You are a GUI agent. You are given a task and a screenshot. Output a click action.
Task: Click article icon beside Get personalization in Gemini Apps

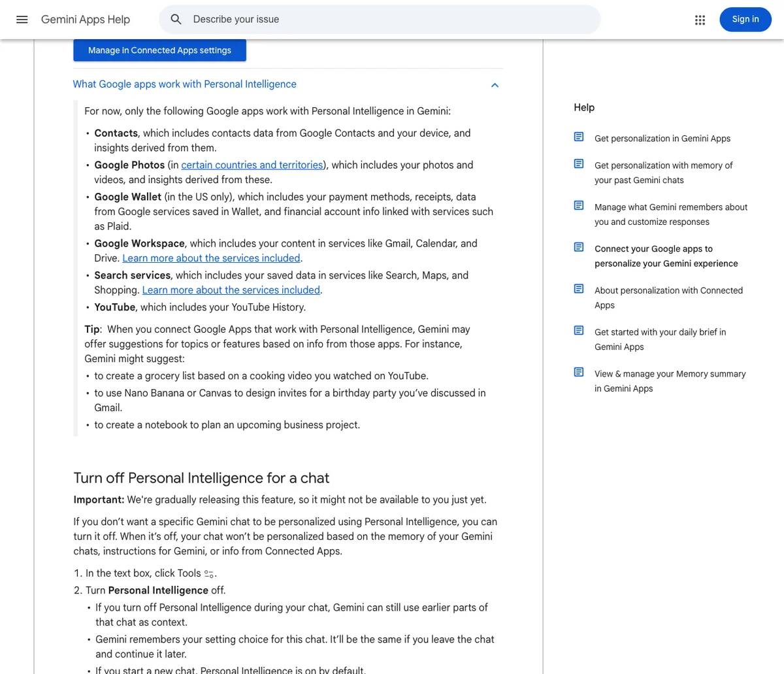coord(579,137)
